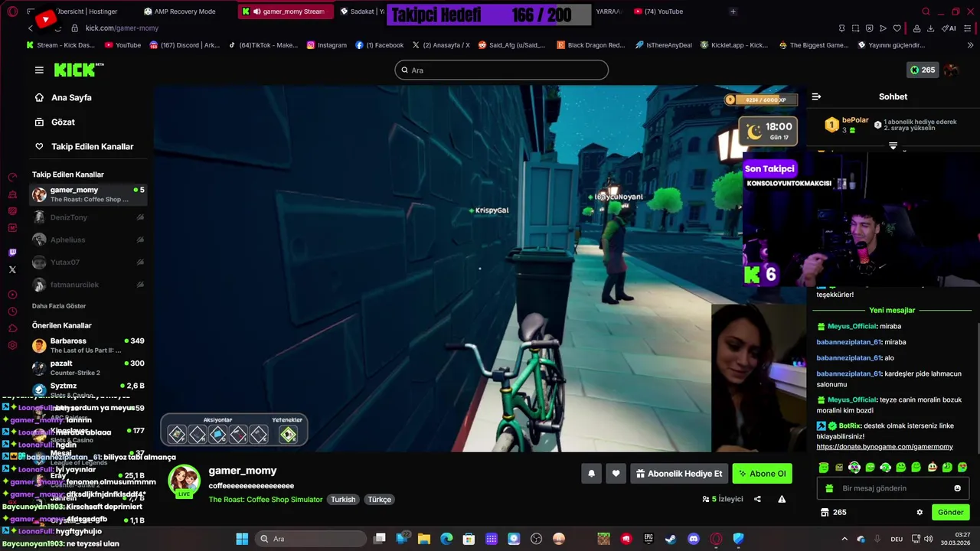
Task: Open DenizTony offline channel
Action: coord(88,217)
